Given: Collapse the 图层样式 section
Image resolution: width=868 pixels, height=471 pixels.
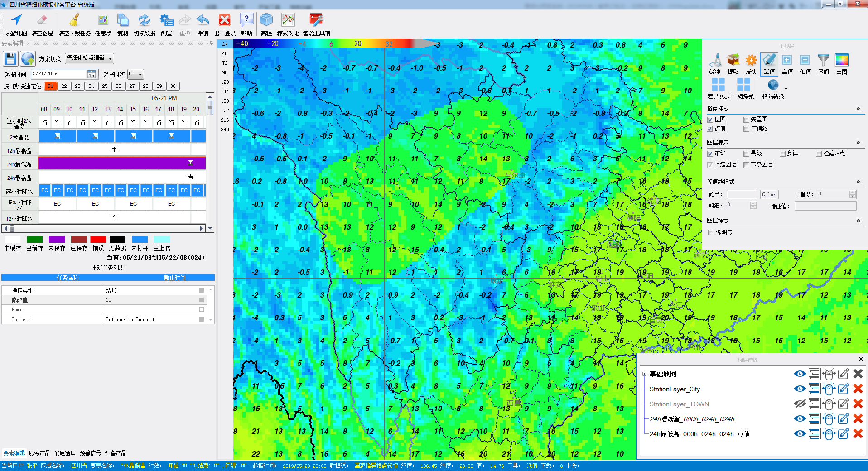Looking at the screenshot, I should [858, 221].
